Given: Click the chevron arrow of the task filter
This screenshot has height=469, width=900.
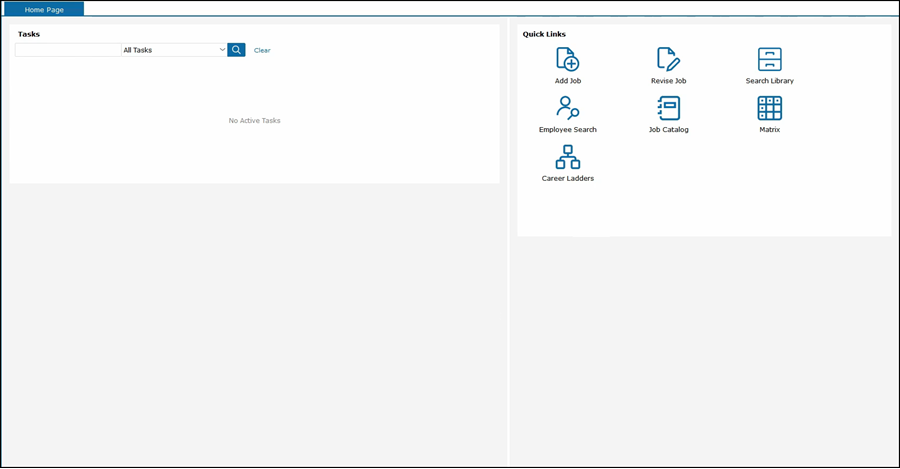Looking at the screenshot, I should (222, 50).
